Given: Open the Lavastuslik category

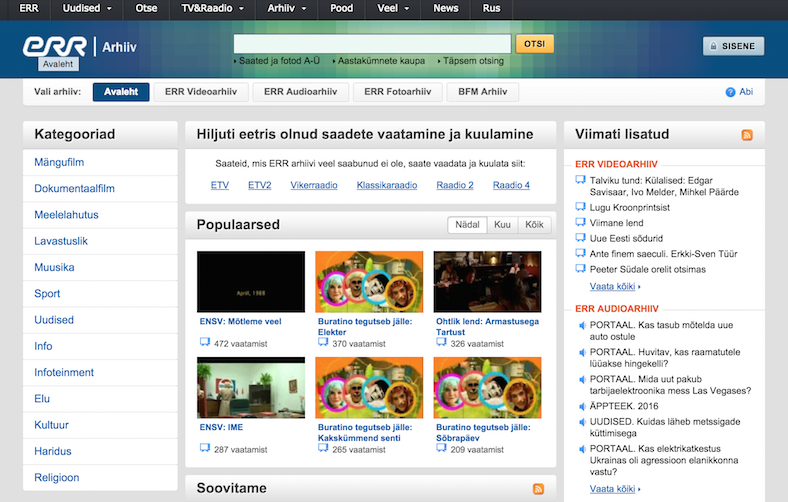Looking at the screenshot, I should tap(61, 241).
